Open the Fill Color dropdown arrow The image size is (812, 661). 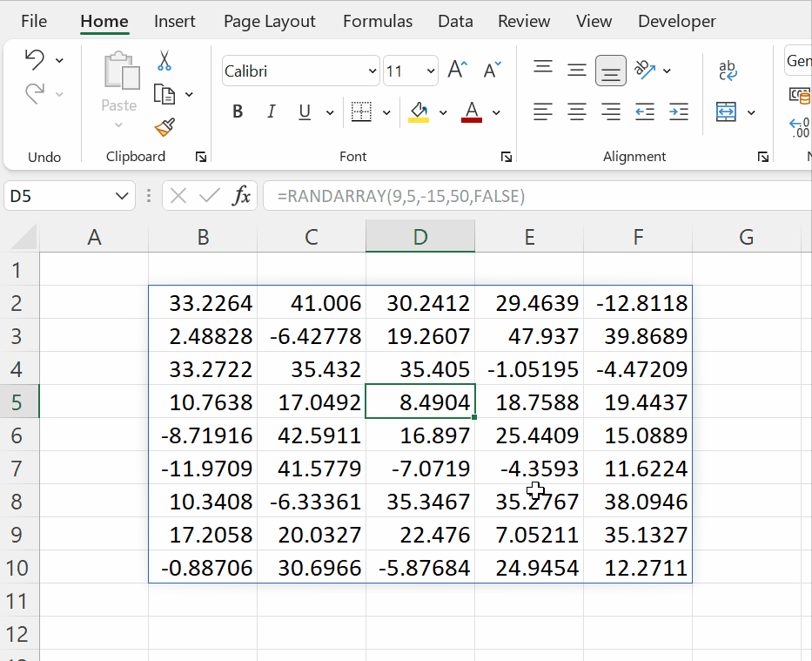pyautogui.click(x=442, y=113)
